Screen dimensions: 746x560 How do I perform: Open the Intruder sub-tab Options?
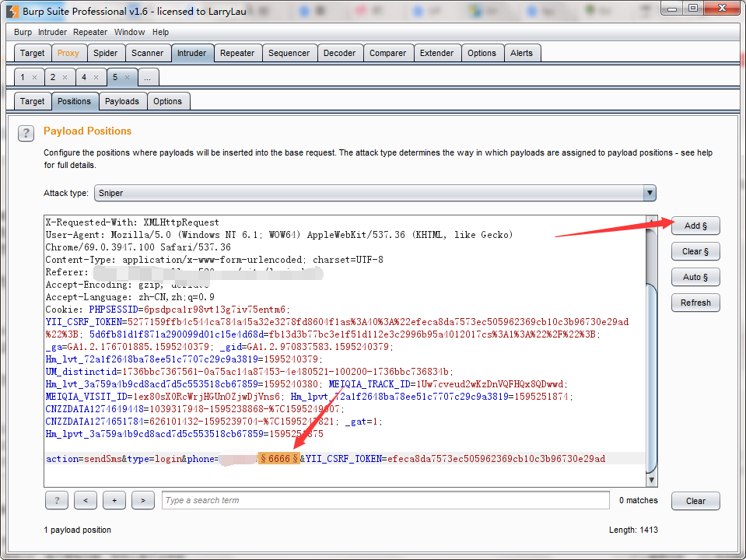point(167,101)
